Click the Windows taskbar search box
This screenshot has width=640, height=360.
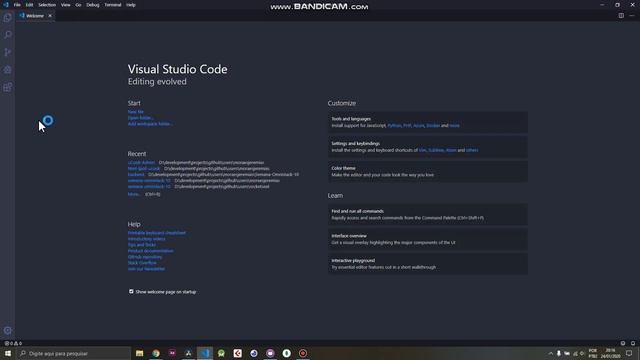tap(73, 353)
